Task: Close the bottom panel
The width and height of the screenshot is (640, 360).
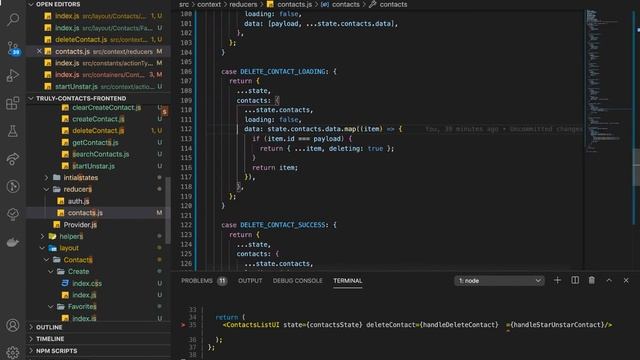Action: 626,280
